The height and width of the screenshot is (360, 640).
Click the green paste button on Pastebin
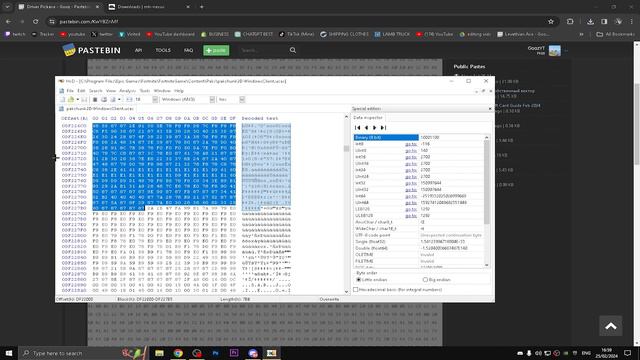click(x=216, y=50)
